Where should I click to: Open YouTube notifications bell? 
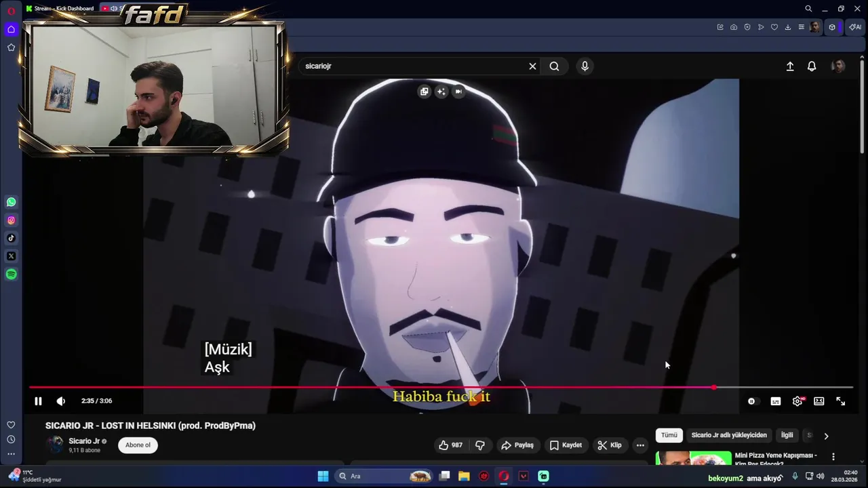(812, 66)
